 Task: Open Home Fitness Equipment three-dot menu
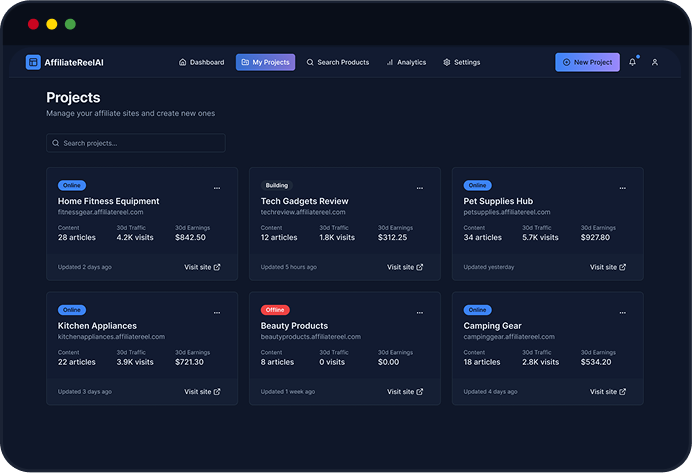pos(217,188)
